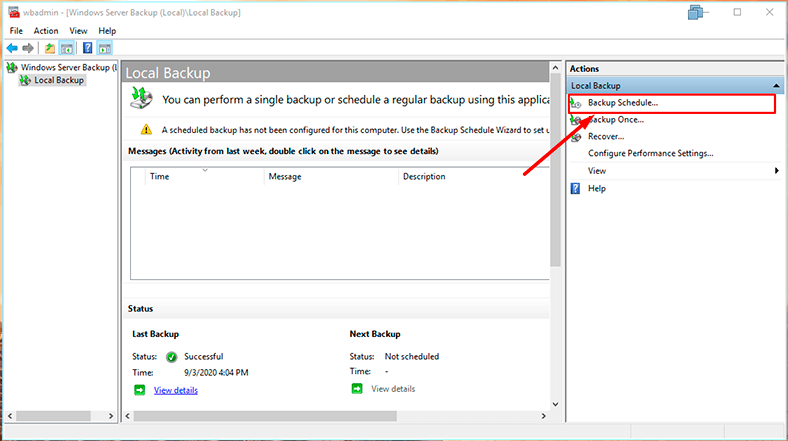Open Backup Schedule wizard

[623, 102]
